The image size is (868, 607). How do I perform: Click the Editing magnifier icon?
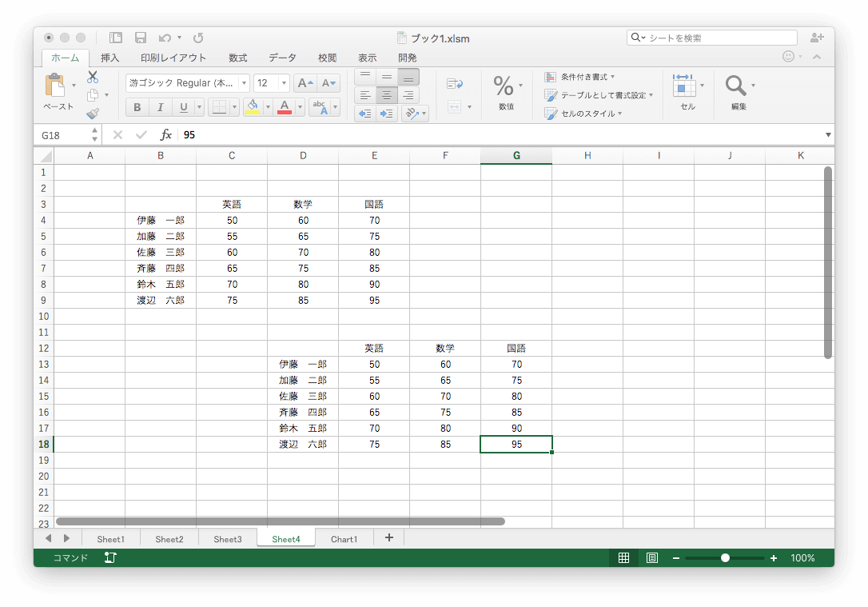pyautogui.click(x=735, y=86)
